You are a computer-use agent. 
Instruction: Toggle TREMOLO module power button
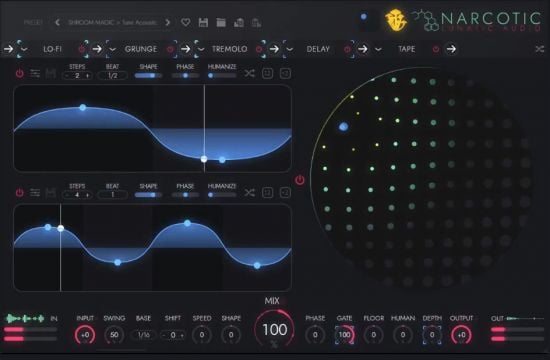click(259, 49)
